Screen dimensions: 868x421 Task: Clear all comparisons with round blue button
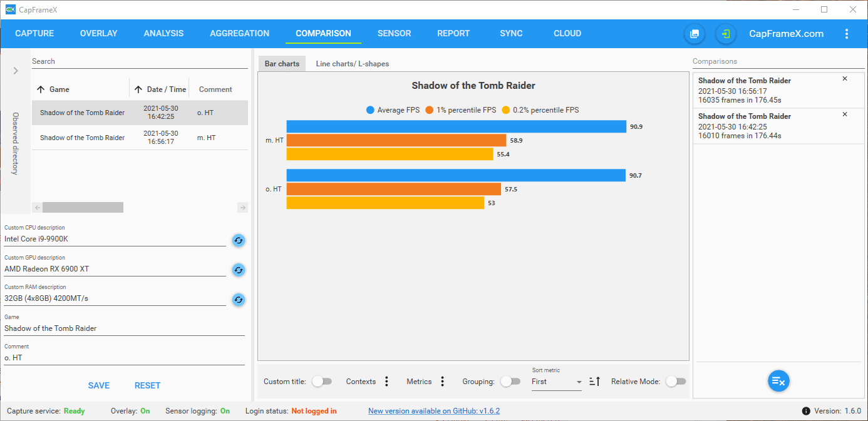(778, 381)
